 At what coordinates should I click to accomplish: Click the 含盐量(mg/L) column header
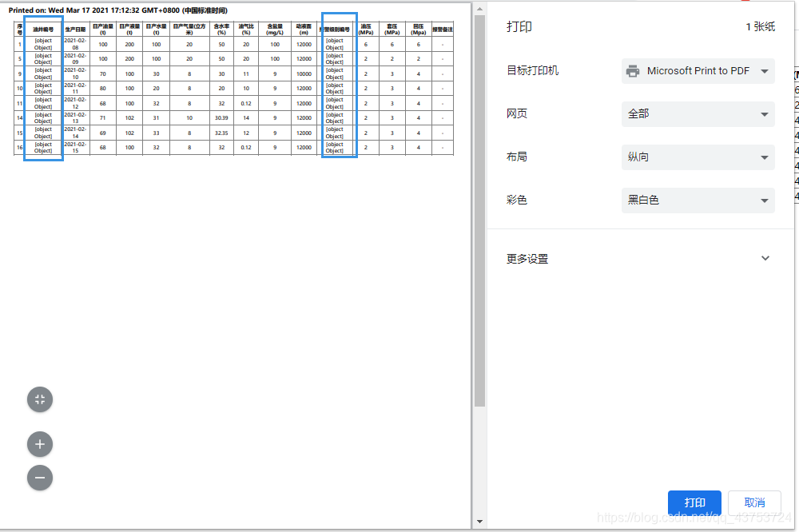(275, 30)
